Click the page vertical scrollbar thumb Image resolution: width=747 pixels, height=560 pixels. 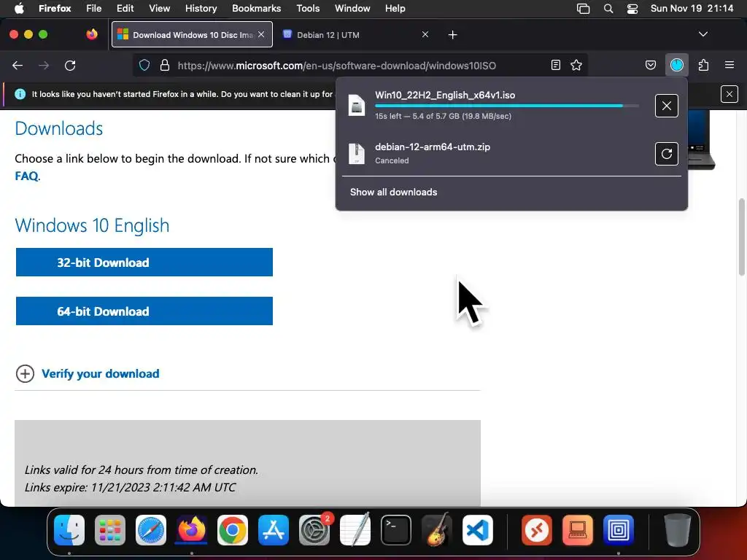click(741, 237)
